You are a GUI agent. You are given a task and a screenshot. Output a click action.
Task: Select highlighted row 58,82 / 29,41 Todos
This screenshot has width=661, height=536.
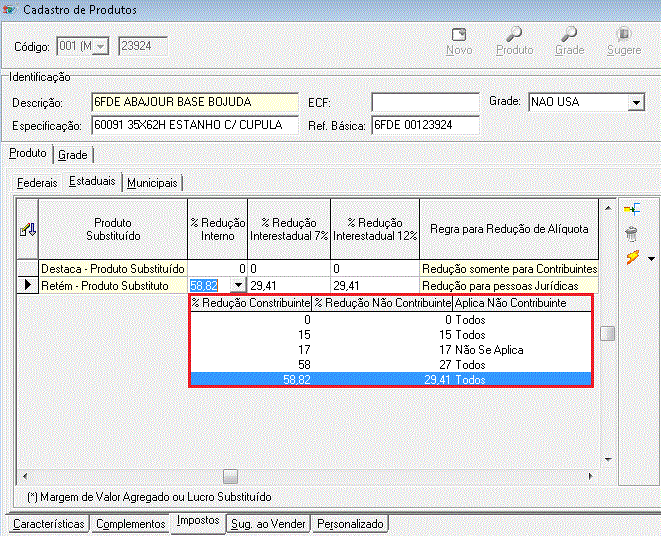pyautogui.click(x=391, y=380)
